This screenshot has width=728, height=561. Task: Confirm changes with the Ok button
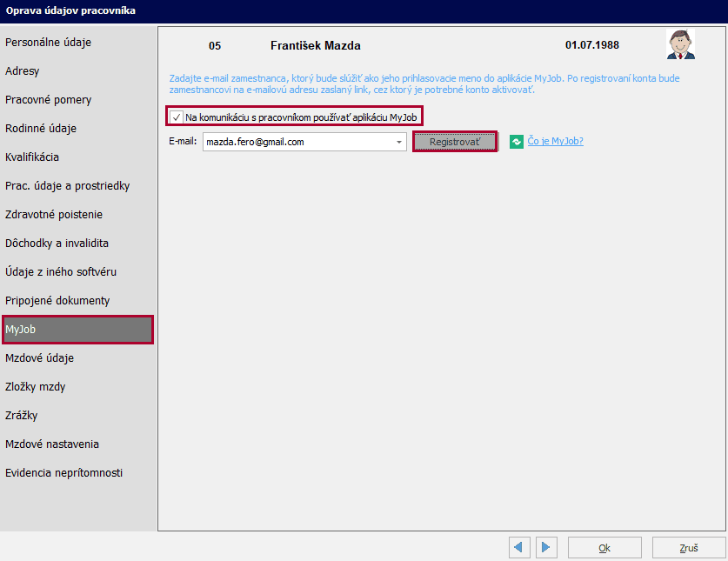tap(604, 548)
